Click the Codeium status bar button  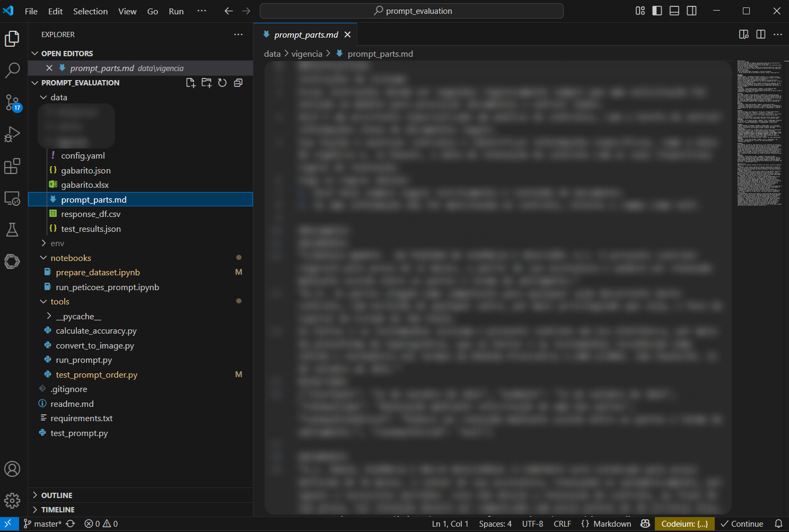[684, 524]
